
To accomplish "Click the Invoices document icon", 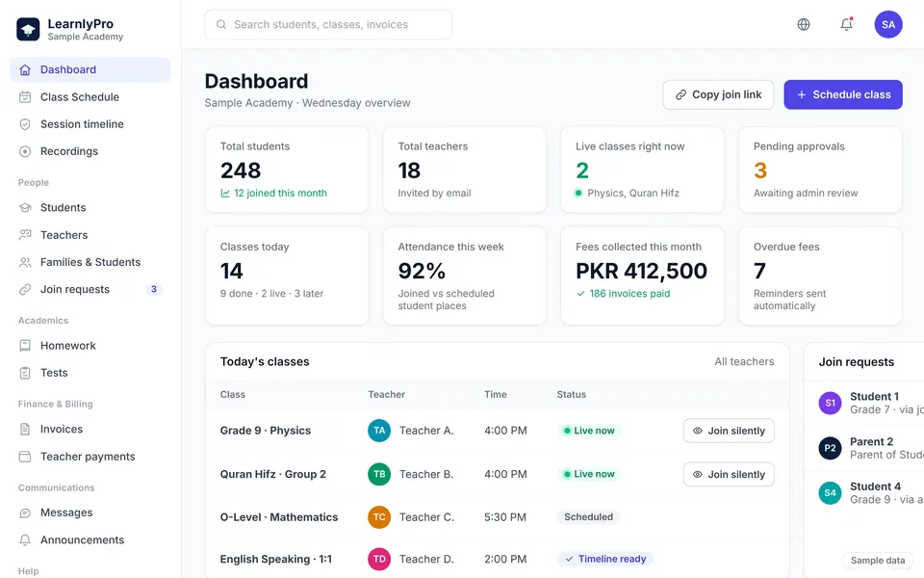I will [25, 430].
